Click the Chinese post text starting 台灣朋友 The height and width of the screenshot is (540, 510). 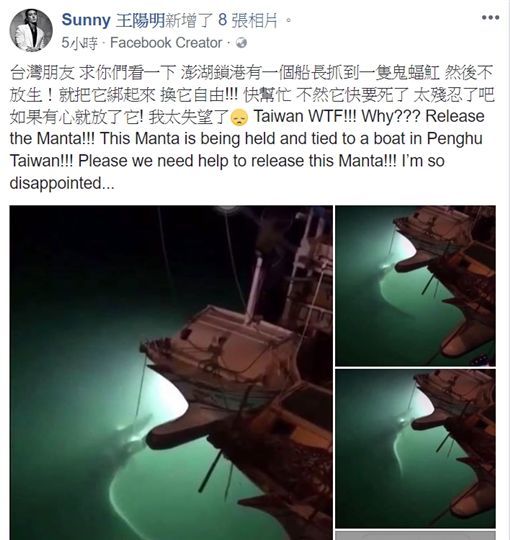[x=252, y=94]
